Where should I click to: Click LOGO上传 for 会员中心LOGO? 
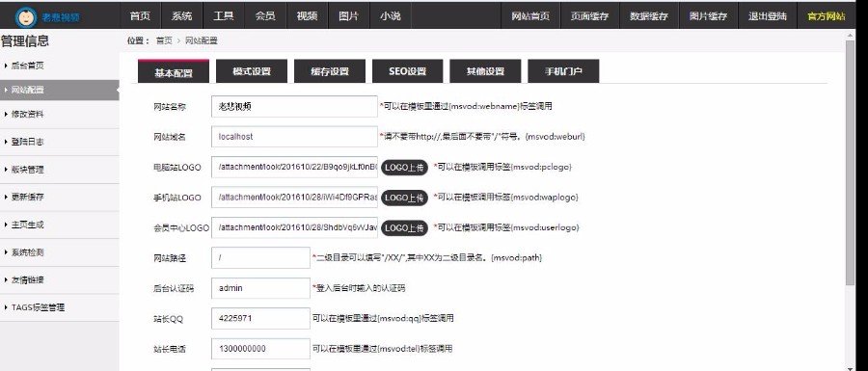pyautogui.click(x=404, y=227)
